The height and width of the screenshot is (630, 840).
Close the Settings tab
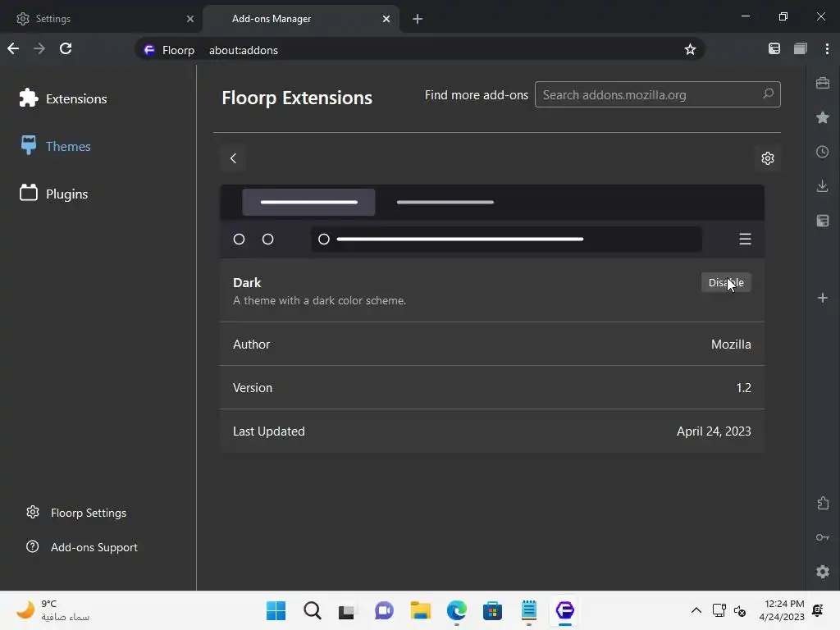pyautogui.click(x=190, y=19)
